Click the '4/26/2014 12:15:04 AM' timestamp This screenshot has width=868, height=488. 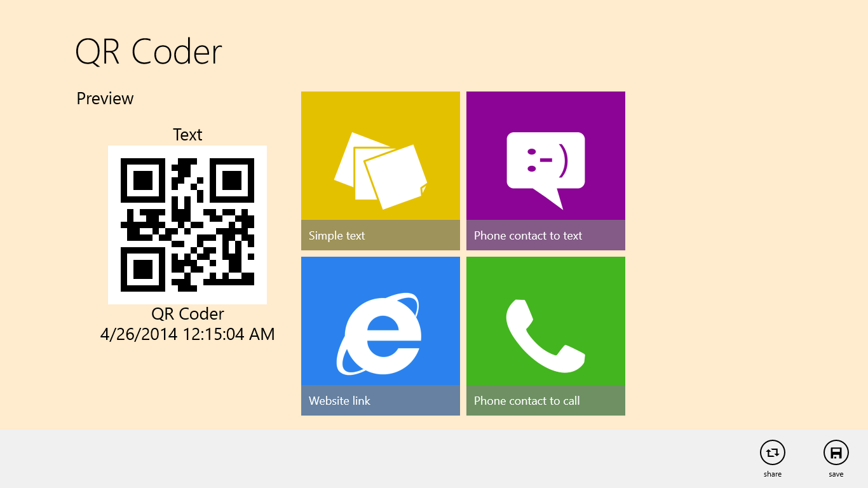point(187,334)
